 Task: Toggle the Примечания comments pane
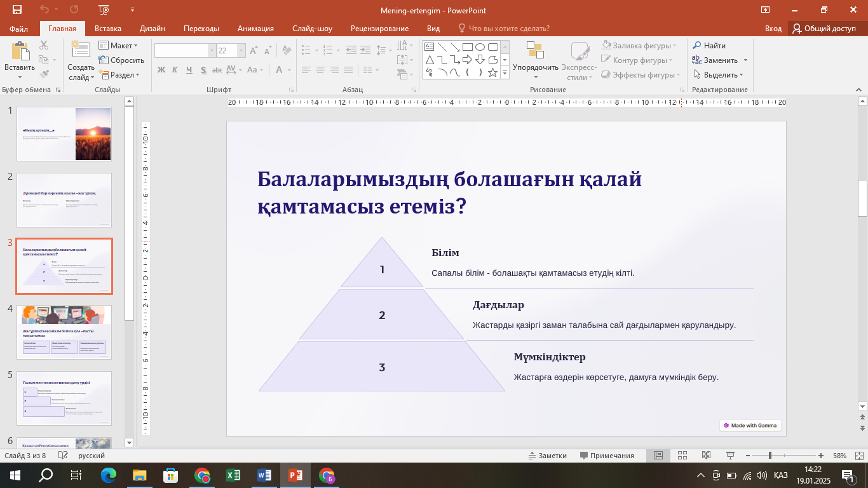click(x=607, y=456)
